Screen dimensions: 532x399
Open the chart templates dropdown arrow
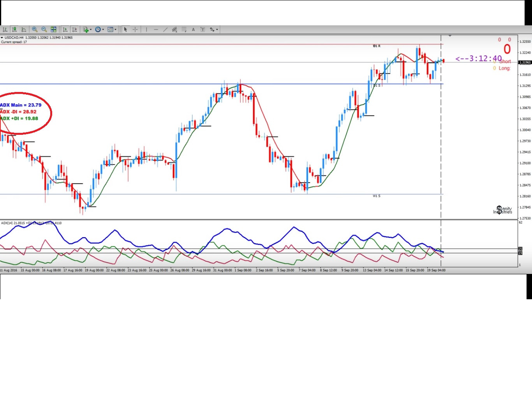[x=116, y=30]
